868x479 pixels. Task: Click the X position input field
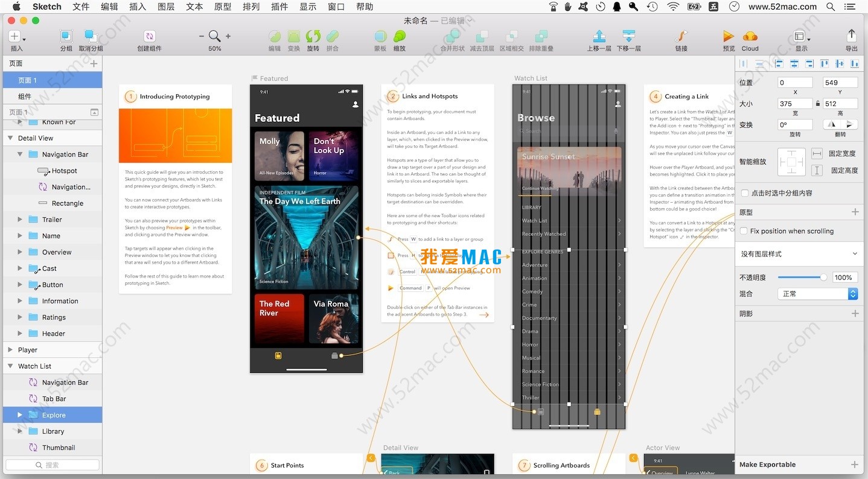(x=795, y=83)
